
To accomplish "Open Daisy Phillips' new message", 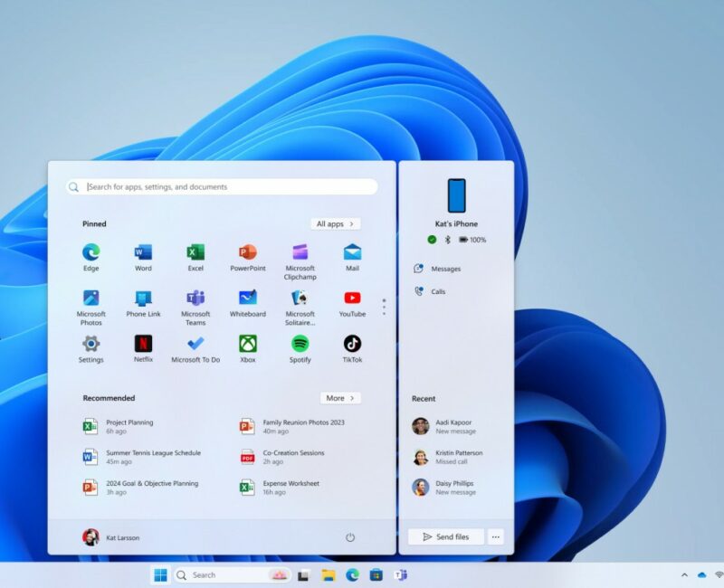I will click(x=443, y=488).
